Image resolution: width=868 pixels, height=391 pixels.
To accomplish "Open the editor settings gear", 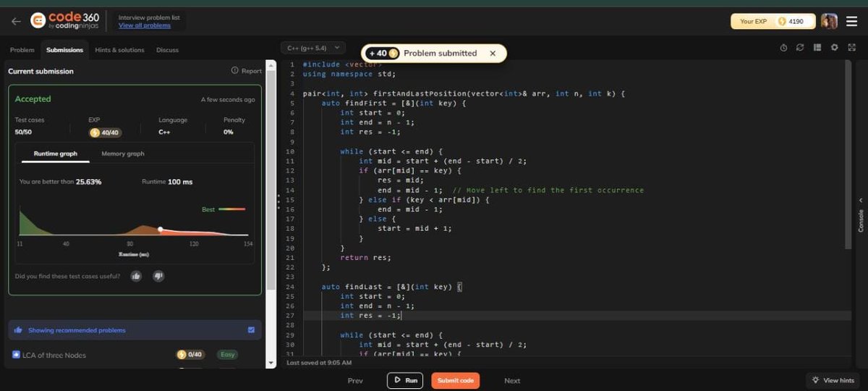I will pyautogui.click(x=834, y=48).
